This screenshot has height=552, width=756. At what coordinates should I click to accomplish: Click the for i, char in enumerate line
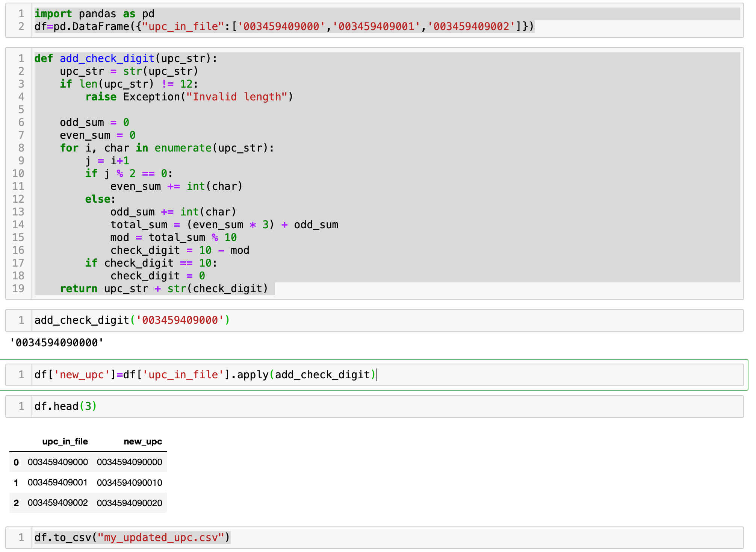click(x=167, y=148)
